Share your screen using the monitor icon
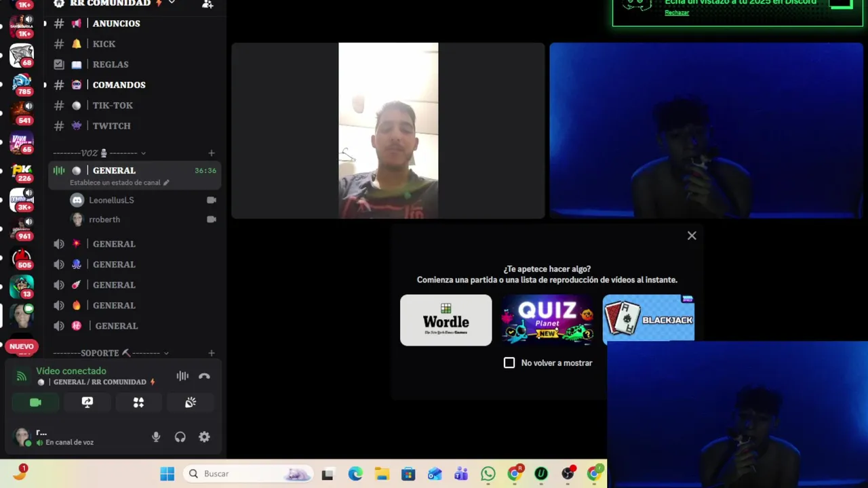868x488 pixels. pyautogui.click(x=87, y=403)
